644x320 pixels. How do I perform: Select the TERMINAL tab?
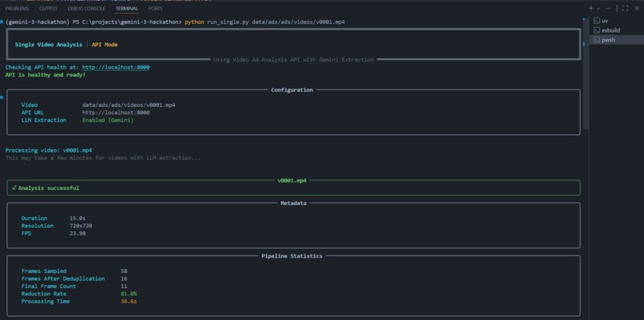coord(127,8)
